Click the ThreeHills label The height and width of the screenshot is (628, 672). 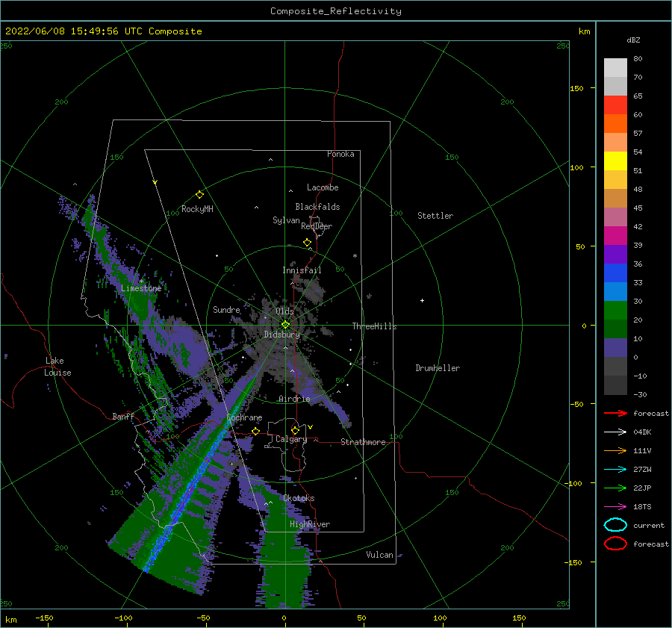tap(374, 326)
